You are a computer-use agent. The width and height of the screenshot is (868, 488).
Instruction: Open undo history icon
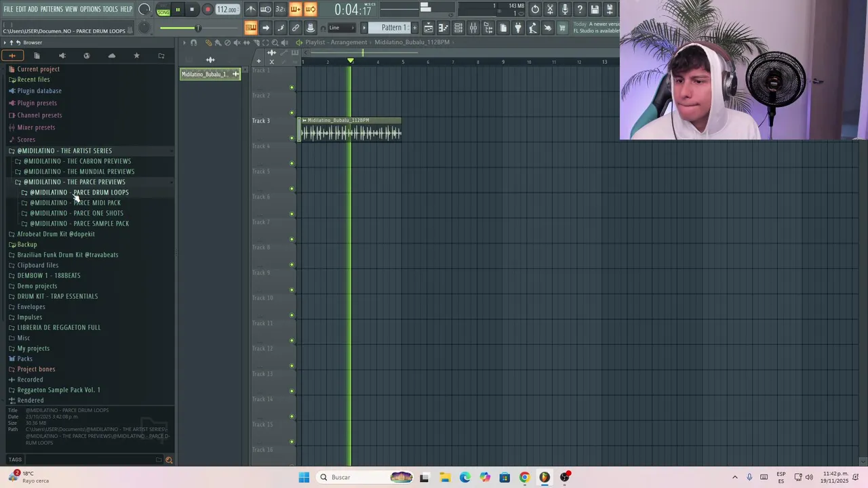pyautogui.click(x=535, y=9)
